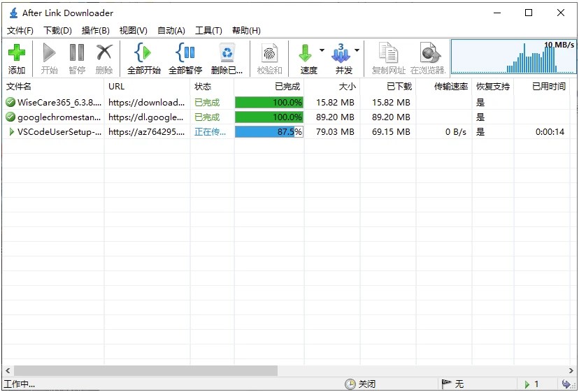
Task: Click the horizontal scrollbar right arrow
Action: pyautogui.click(x=571, y=370)
